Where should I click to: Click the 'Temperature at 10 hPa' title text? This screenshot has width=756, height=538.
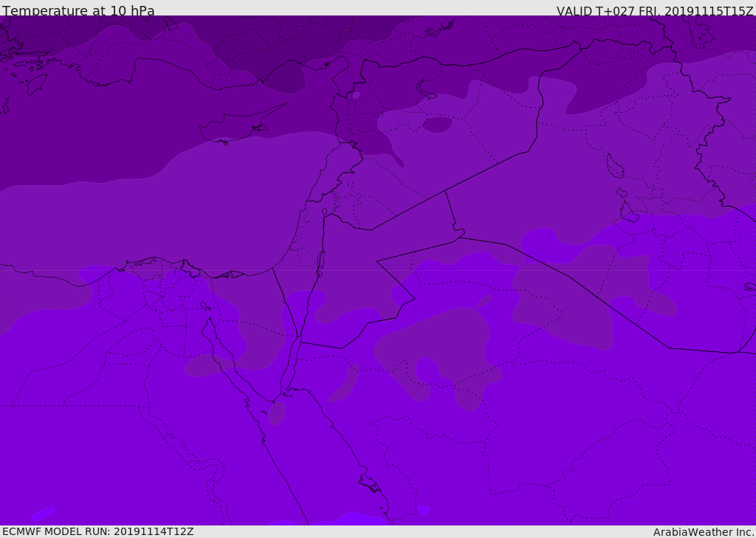coord(78,10)
